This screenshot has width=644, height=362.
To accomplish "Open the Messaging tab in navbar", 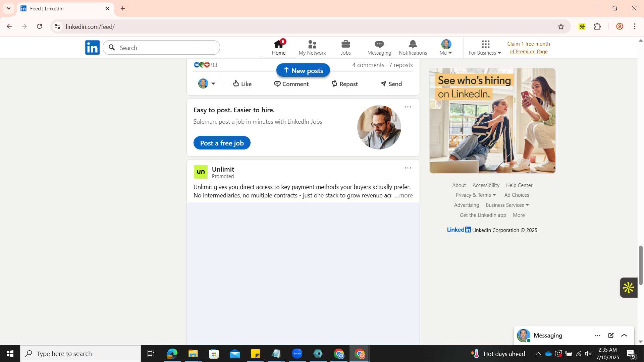I will pos(379,48).
